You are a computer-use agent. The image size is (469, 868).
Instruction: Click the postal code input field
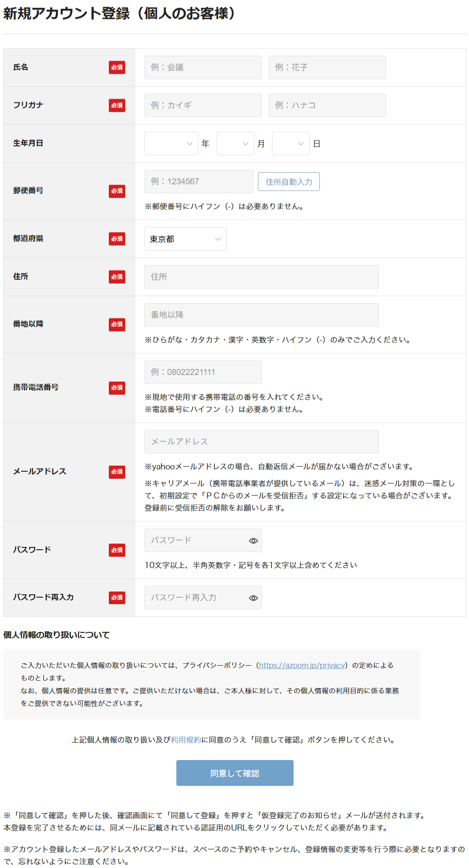tap(198, 182)
